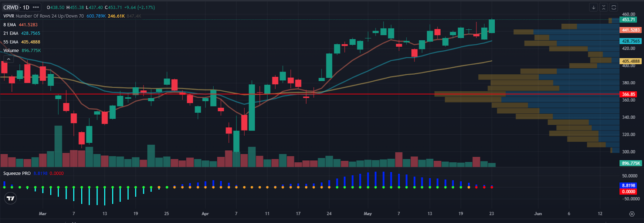Change the 1D chart interval
The image size is (644, 223).
pyautogui.click(x=26, y=7)
